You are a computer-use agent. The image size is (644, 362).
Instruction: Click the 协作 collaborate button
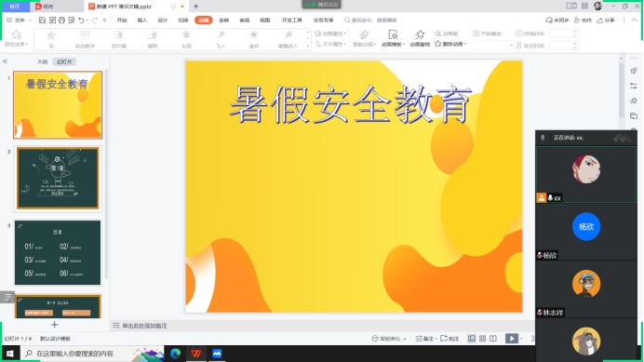point(583,20)
